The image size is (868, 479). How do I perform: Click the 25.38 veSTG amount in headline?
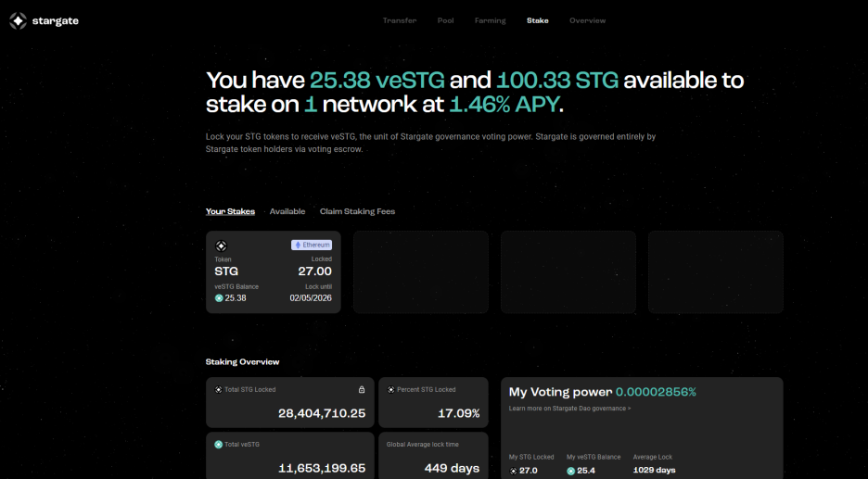tap(377, 81)
